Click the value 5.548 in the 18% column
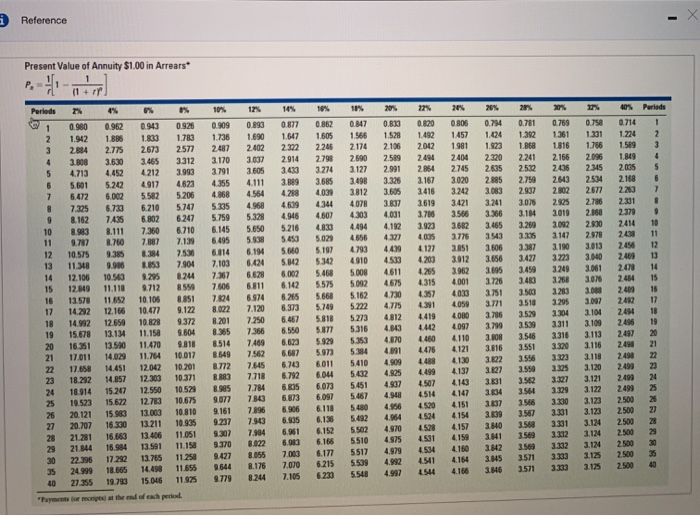 click(359, 474)
